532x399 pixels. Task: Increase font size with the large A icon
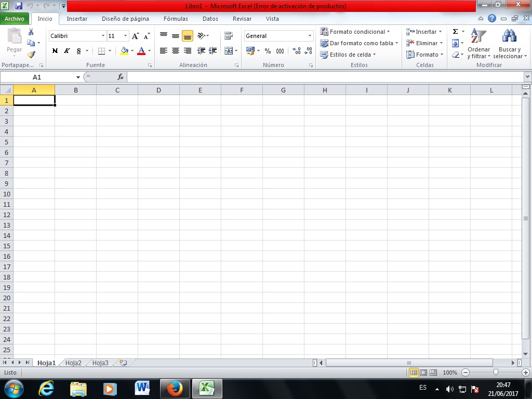click(x=136, y=36)
